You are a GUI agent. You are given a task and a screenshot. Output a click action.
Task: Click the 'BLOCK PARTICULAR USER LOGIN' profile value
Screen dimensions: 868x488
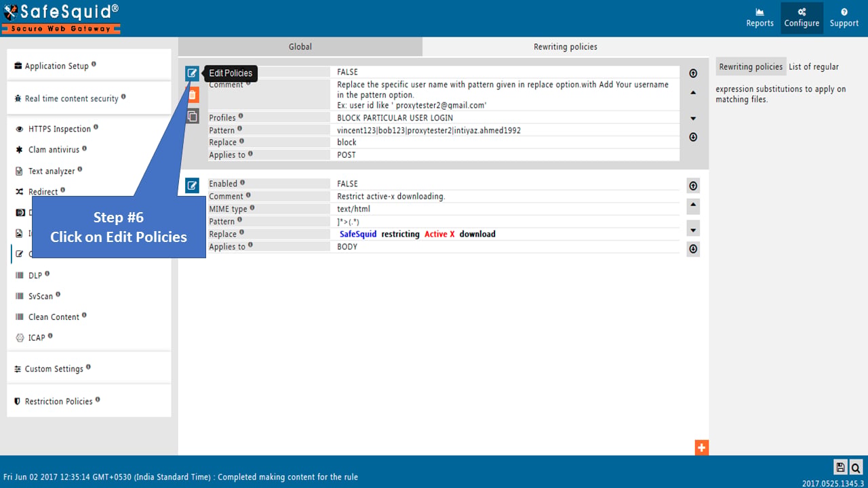click(395, 118)
